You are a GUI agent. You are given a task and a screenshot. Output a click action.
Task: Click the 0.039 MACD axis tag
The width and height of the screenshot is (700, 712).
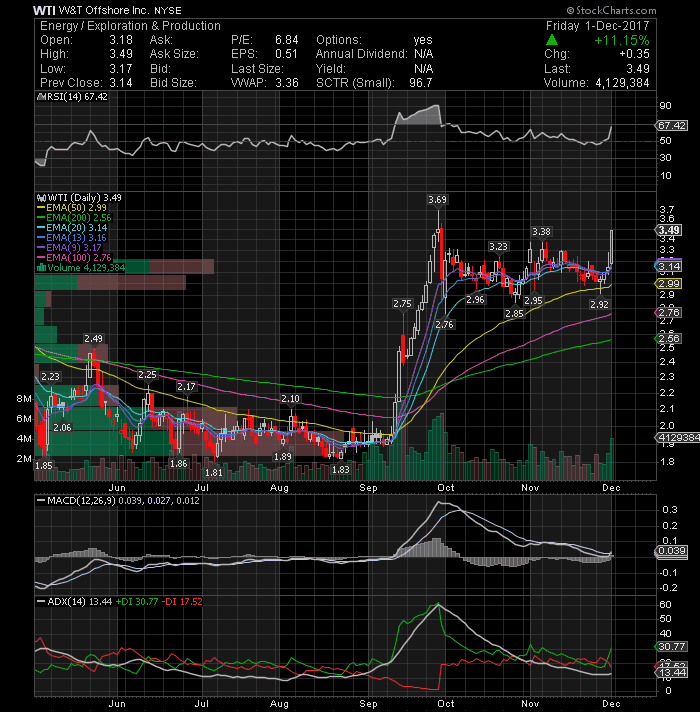(671, 551)
